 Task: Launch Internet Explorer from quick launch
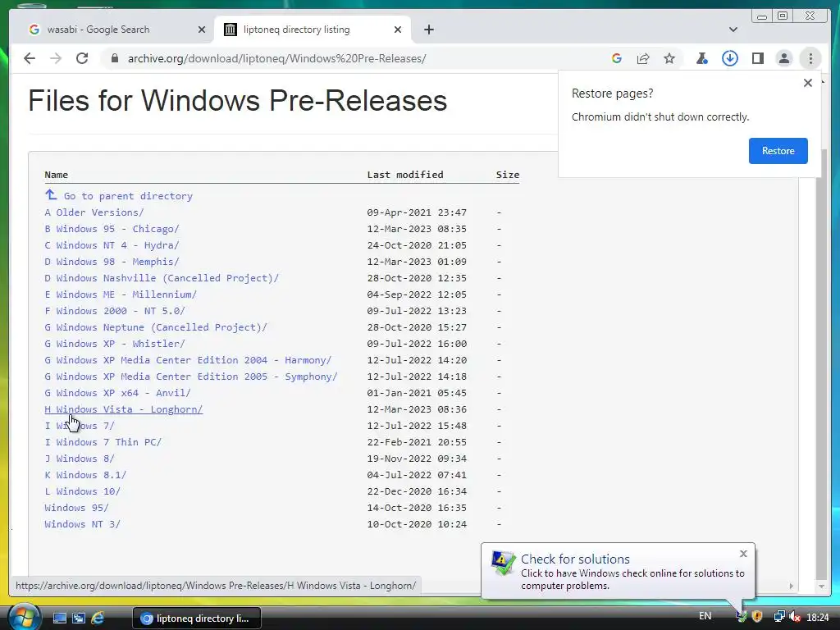[98, 619]
